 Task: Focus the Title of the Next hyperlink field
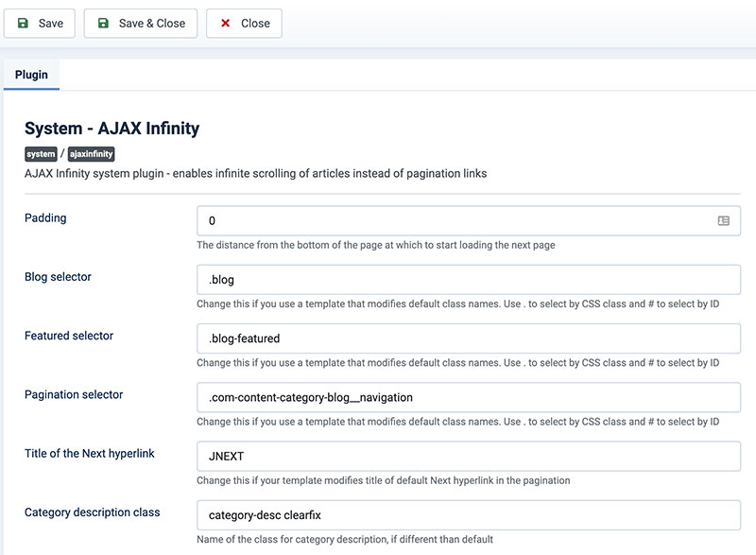(469, 456)
